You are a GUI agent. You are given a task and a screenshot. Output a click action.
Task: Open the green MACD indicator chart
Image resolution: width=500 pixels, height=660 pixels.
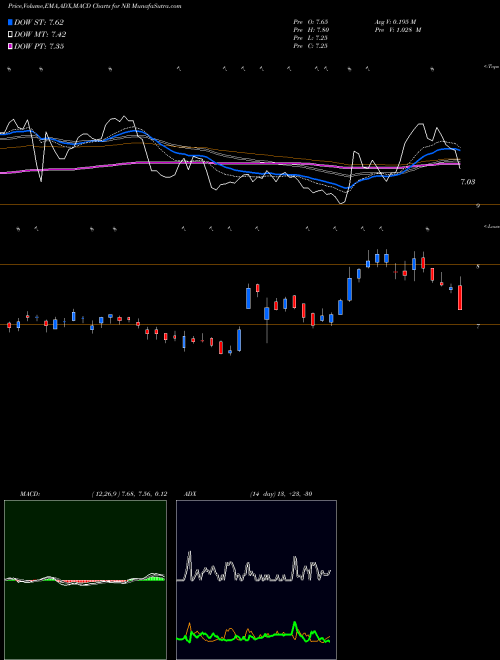tap(85, 580)
